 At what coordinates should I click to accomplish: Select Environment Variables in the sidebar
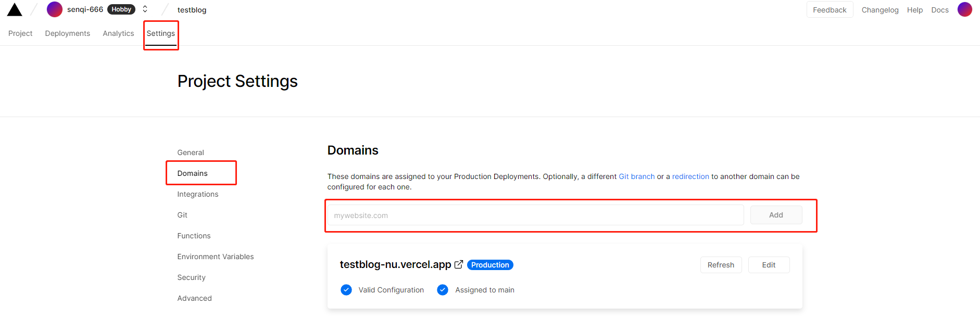click(x=216, y=257)
